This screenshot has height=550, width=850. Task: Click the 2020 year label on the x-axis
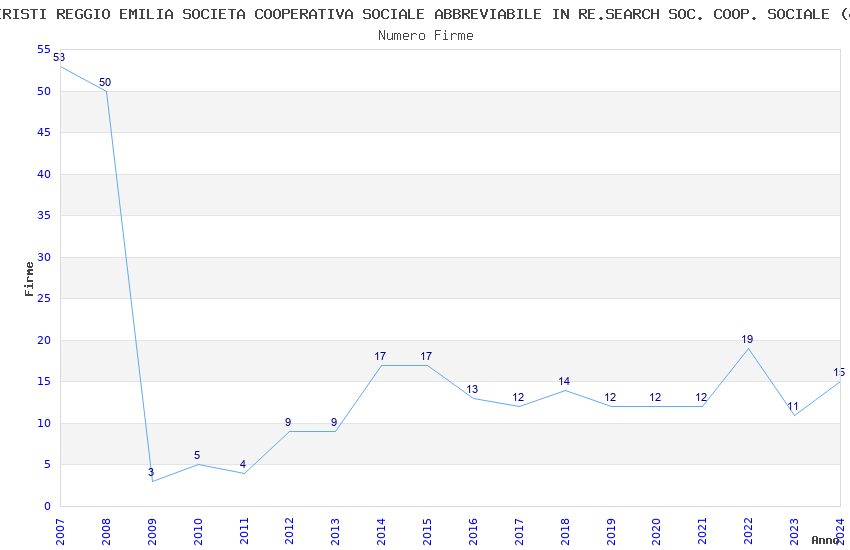[656, 532]
